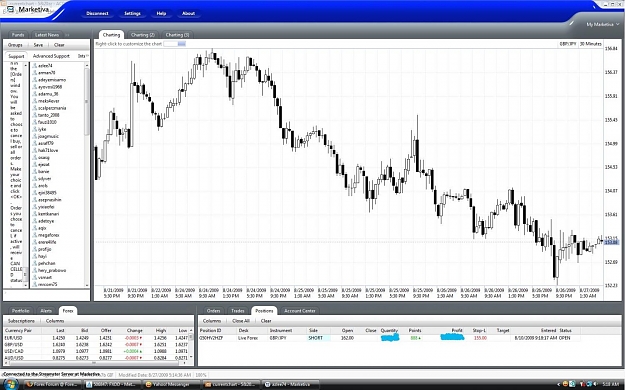The height and width of the screenshot is (390, 625).
Task: Expand the overflow arrows beside Latest News tab
Action: coord(67,35)
